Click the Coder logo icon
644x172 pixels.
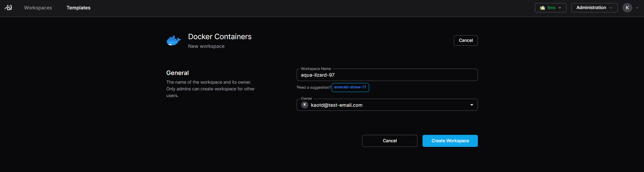(x=8, y=7)
